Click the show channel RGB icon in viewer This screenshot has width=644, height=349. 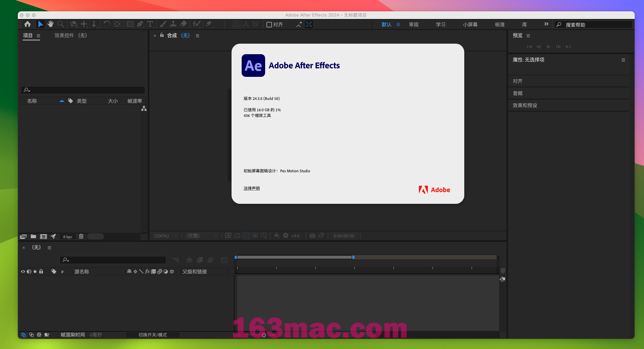pos(276,236)
